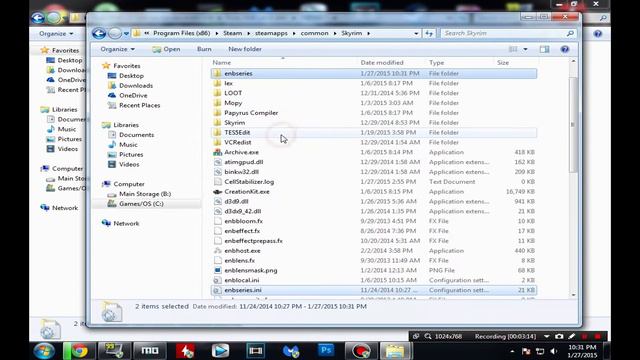Click the Program Files (x86) breadcrumb
This screenshot has height=360, width=640.
tap(182, 33)
